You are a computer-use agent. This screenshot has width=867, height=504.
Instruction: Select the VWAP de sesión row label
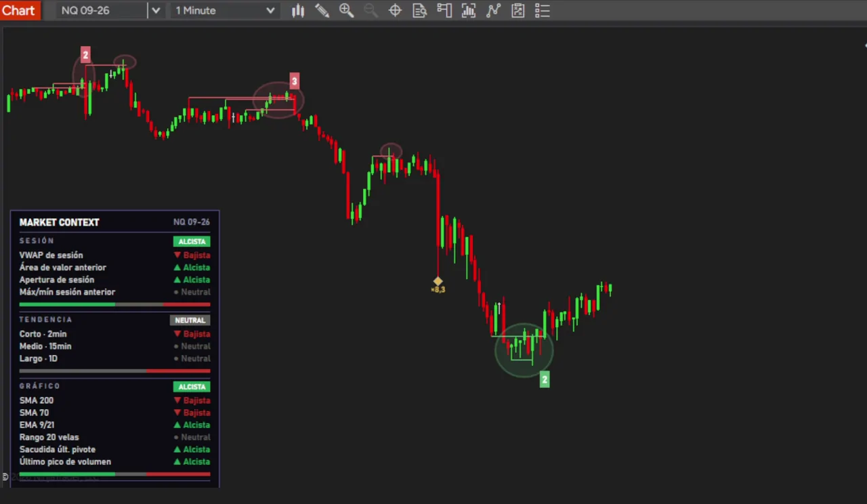click(x=51, y=255)
